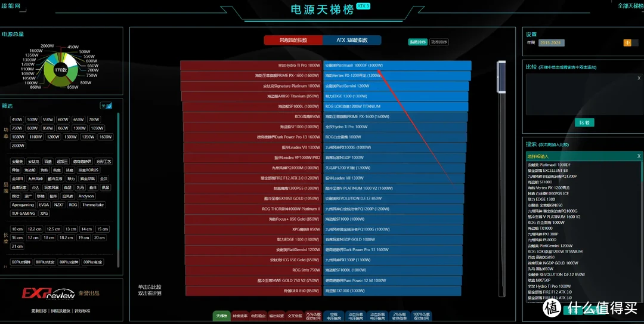
Task: Switch to the red 常规性能指数 tab
Action: [293, 40]
